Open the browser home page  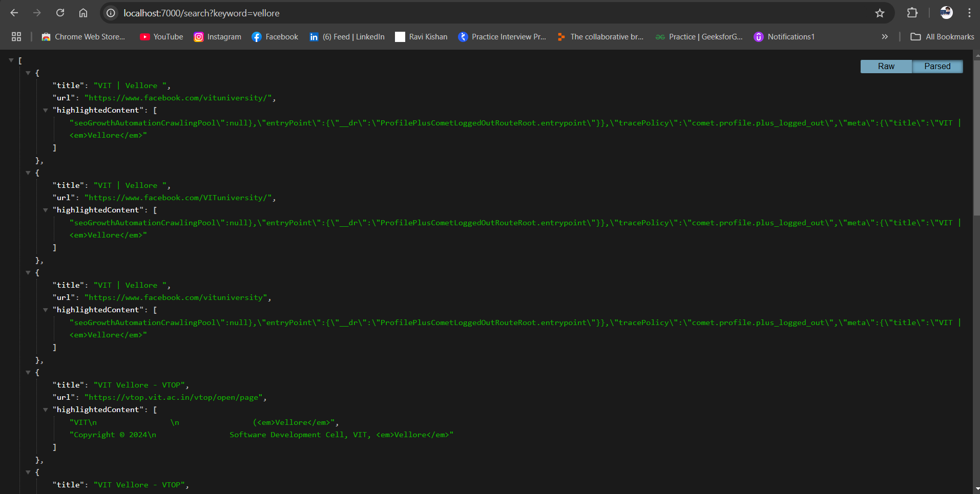pyautogui.click(x=83, y=13)
